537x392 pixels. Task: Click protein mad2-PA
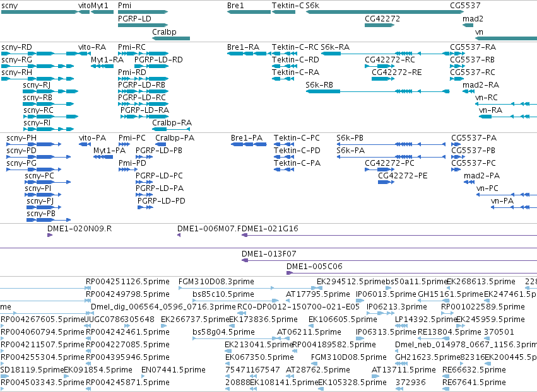click(482, 176)
